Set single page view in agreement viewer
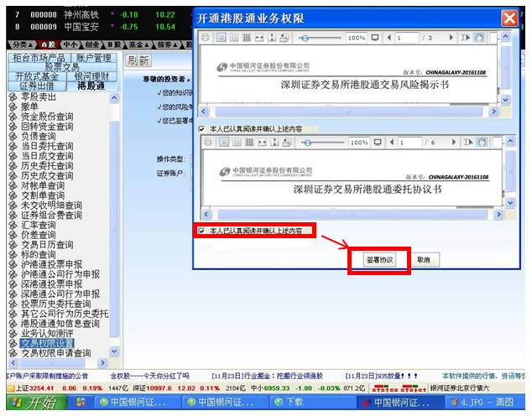Image resolution: width=532 pixels, height=416 pixels. coord(224,143)
